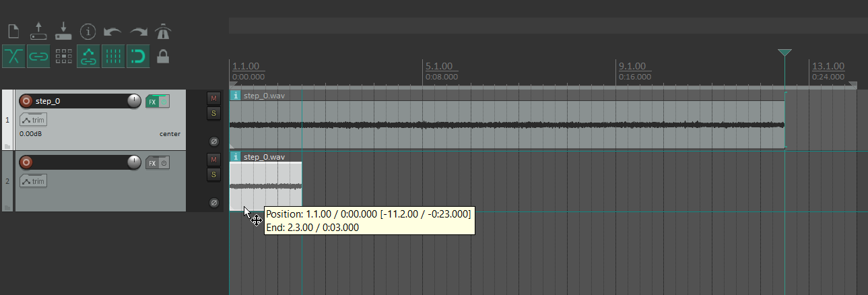Undo the last action

click(x=113, y=32)
